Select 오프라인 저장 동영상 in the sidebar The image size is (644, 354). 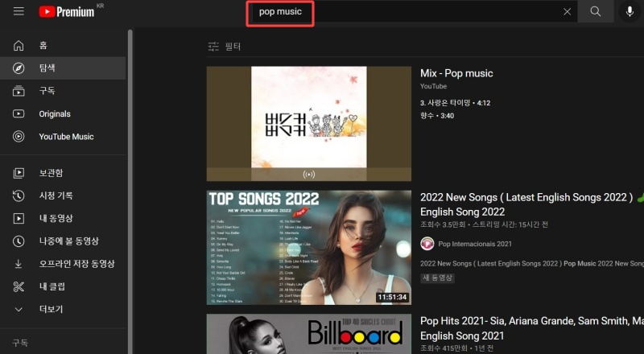pos(63,264)
